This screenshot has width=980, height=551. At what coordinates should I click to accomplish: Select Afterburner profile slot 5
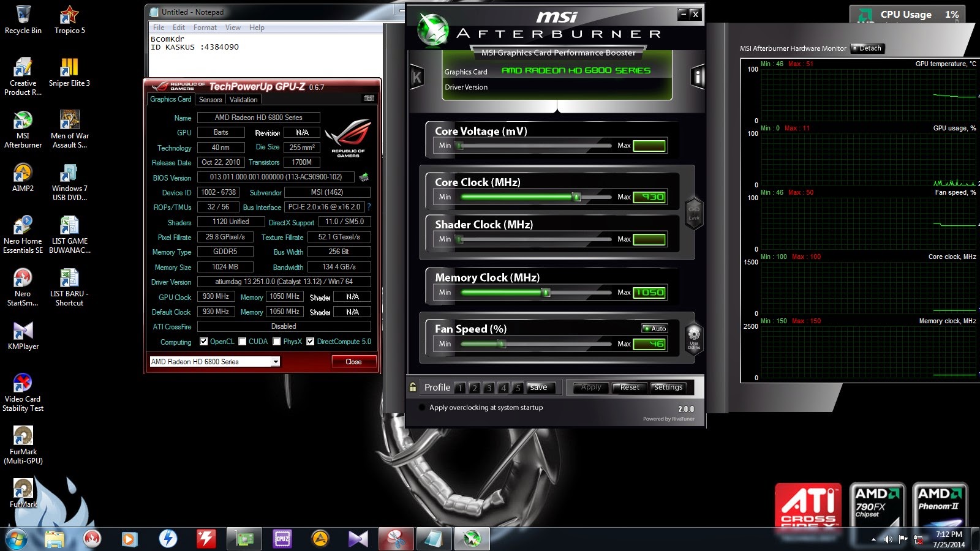[518, 388]
